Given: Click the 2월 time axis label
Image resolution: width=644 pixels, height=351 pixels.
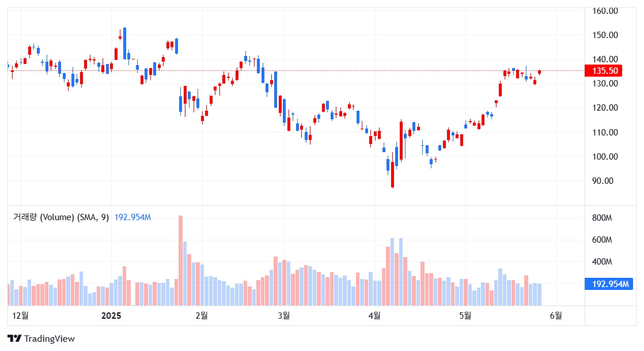Looking at the screenshot, I should click(x=202, y=315).
